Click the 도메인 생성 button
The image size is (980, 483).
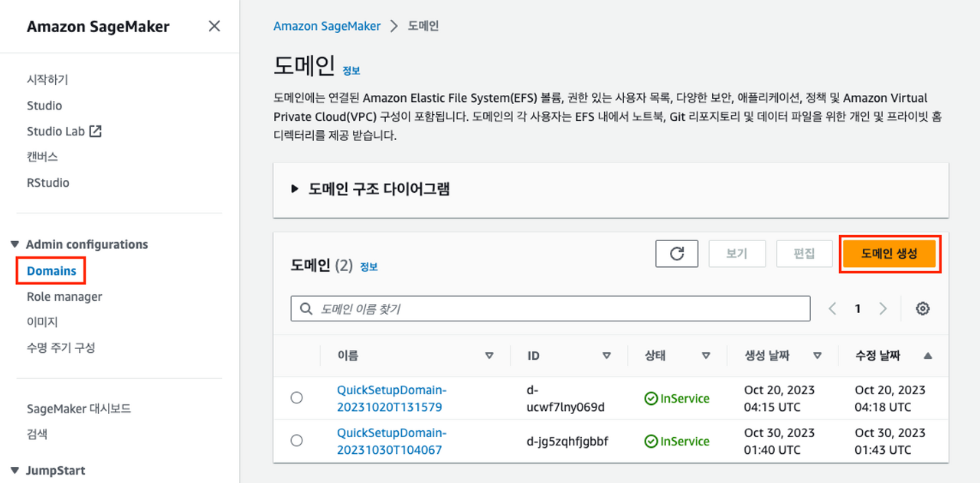(889, 253)
